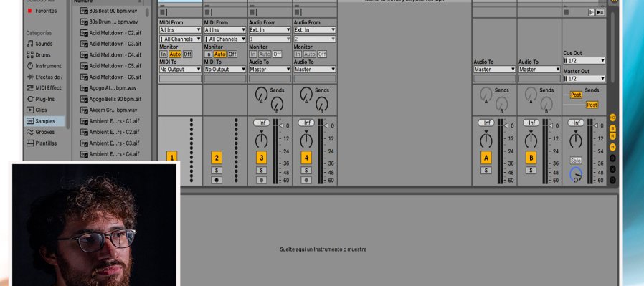
Task: Select Samples category in browser
Action: pos(44,121)
